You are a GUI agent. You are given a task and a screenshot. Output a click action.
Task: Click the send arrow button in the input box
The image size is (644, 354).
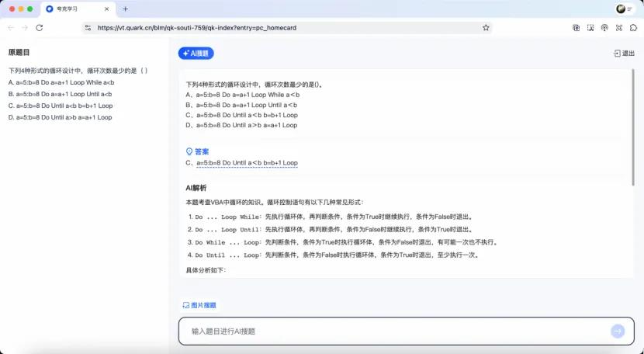point(618,331)
